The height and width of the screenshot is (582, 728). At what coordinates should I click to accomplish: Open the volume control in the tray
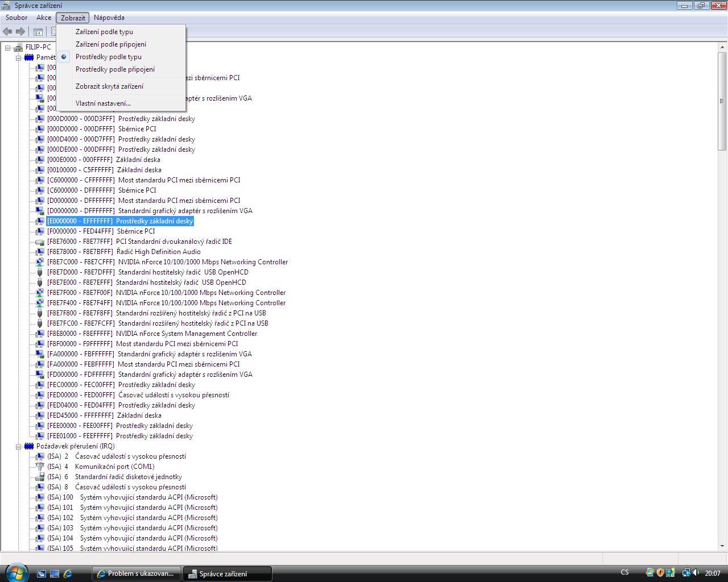(697, 573)
